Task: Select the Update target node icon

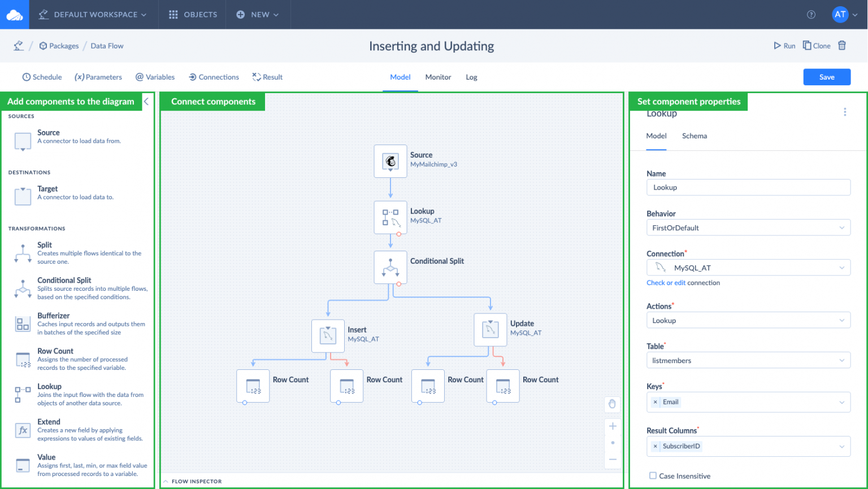Action: [490, 330]
